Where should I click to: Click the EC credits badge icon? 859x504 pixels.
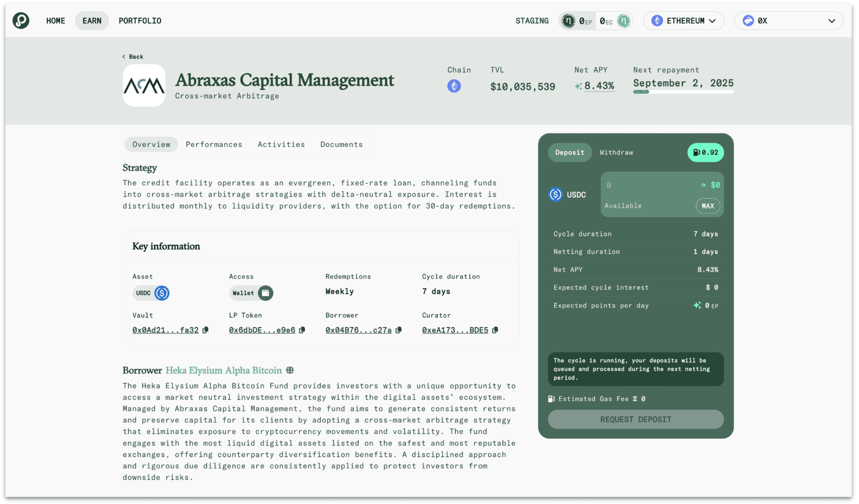coord(623,21)
